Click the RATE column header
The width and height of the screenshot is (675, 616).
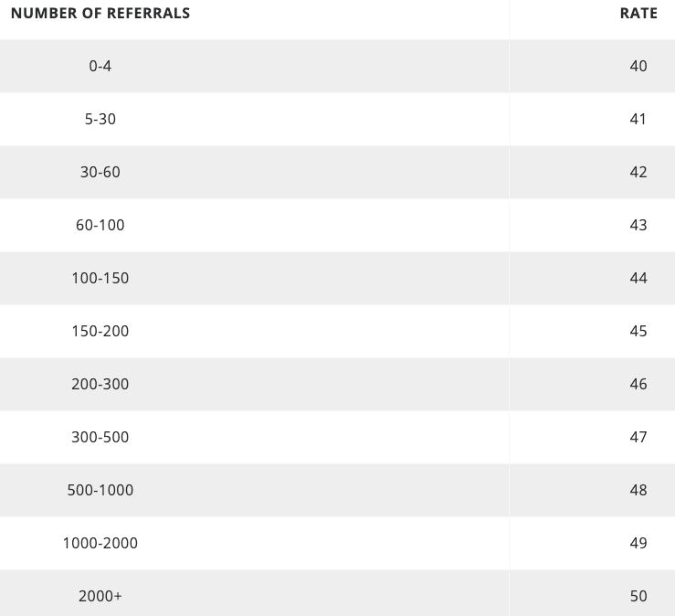[638, 14]
